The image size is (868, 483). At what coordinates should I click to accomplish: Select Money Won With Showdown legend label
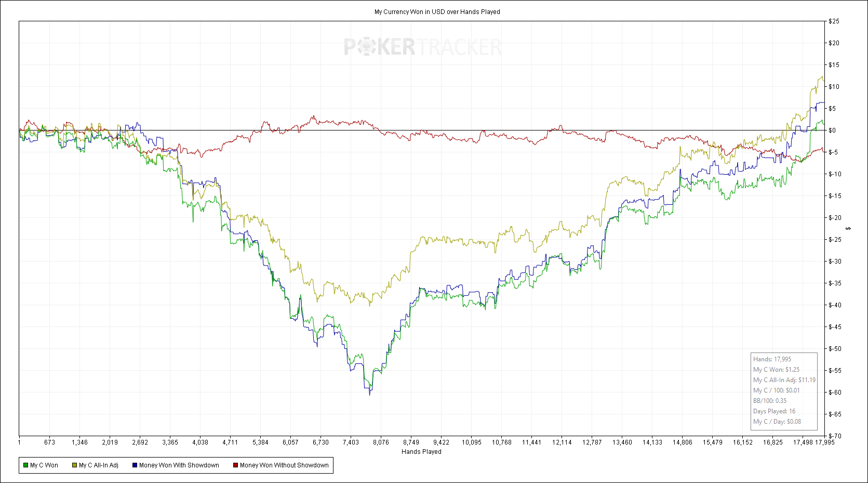coord(179,465)
